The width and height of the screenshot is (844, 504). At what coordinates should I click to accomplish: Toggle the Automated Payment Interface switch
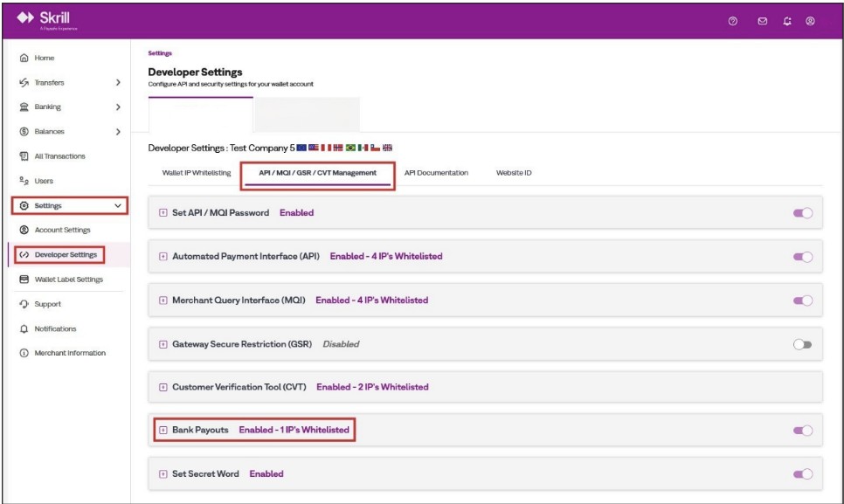(x=803, y=257)
